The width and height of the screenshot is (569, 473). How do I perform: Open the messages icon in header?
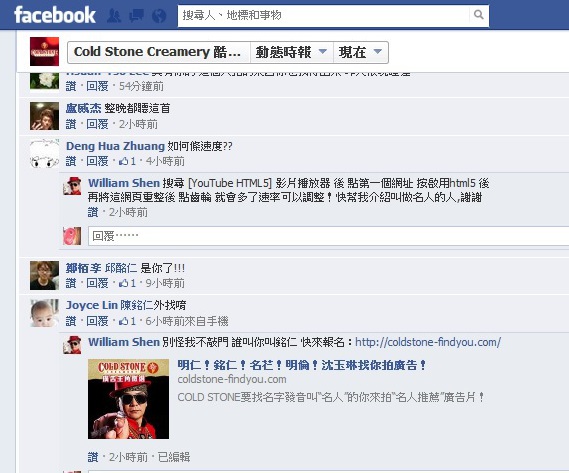(136, 16)
